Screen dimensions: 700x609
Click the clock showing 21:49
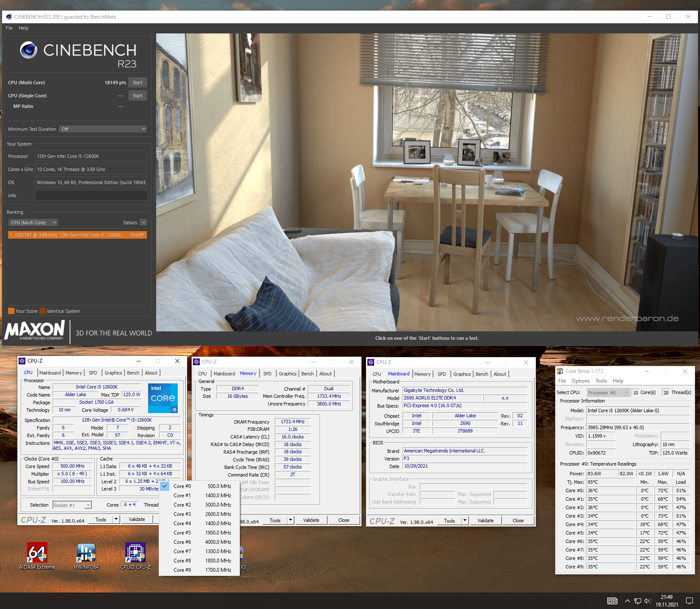pos(667,597)
